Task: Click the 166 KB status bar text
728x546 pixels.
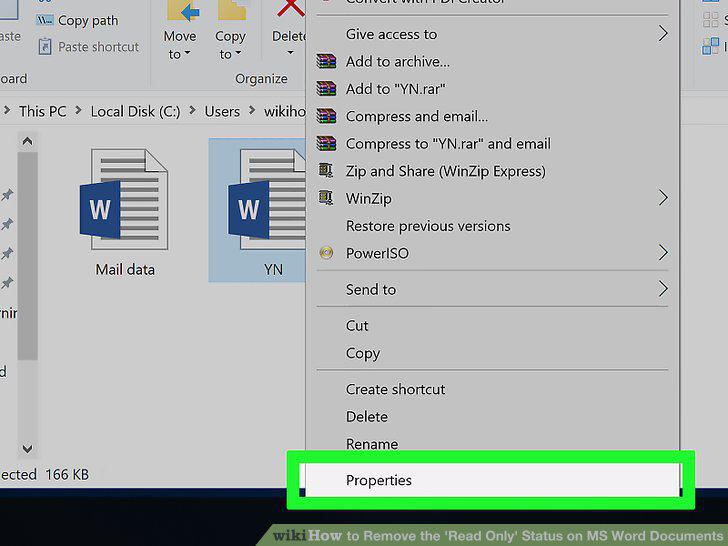Action: (x=67, y=474)
